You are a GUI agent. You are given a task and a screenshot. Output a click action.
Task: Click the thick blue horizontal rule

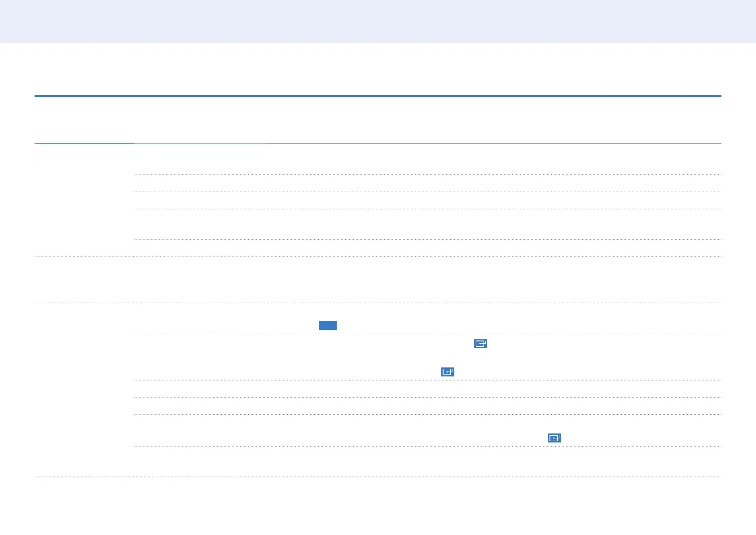coord(378,96)
